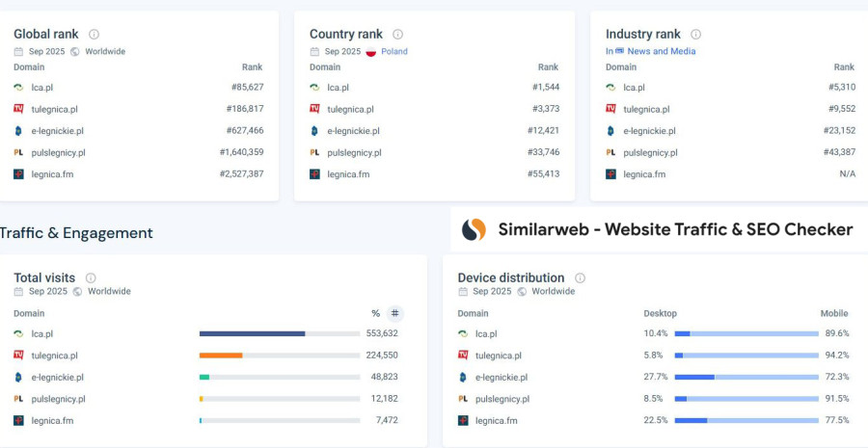Open the Poland country selector link
This screenshot has height=448, width=868.
(393, 52)
